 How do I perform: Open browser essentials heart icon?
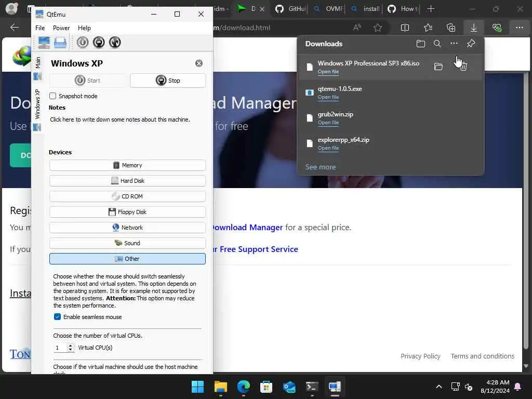coord(497,28)
